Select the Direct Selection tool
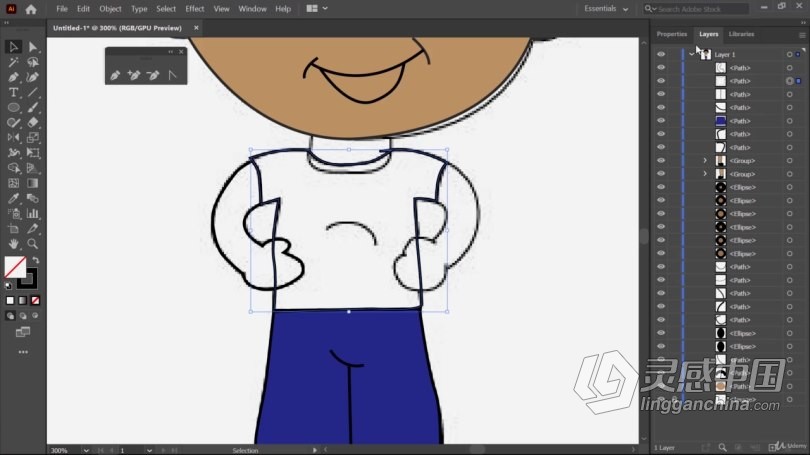 [x=33, y=47]
